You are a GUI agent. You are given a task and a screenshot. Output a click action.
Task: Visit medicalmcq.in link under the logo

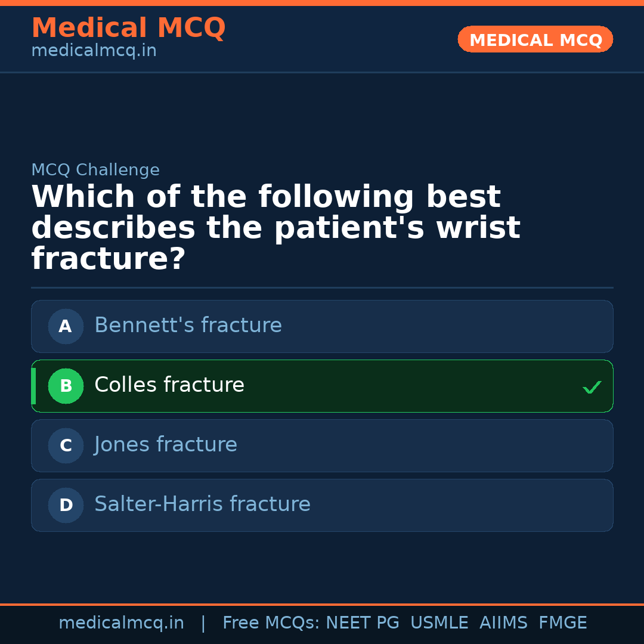93,51
